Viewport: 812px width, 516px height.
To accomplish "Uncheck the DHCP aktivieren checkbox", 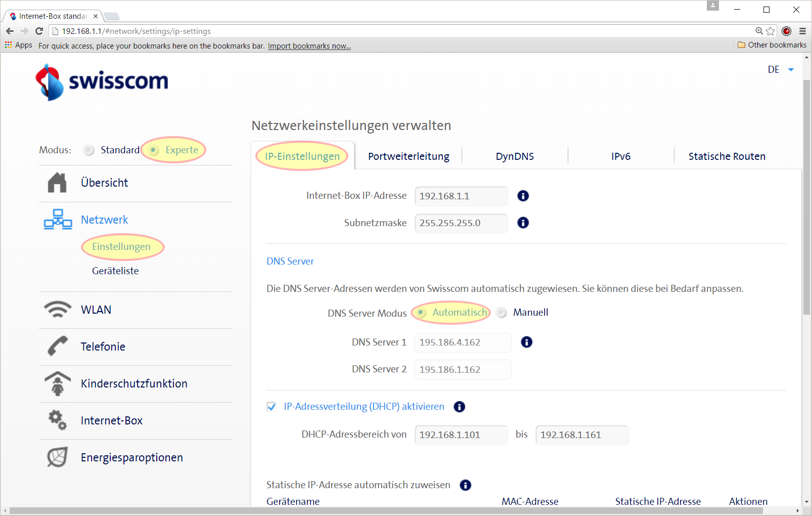I will tap(272, 407).
